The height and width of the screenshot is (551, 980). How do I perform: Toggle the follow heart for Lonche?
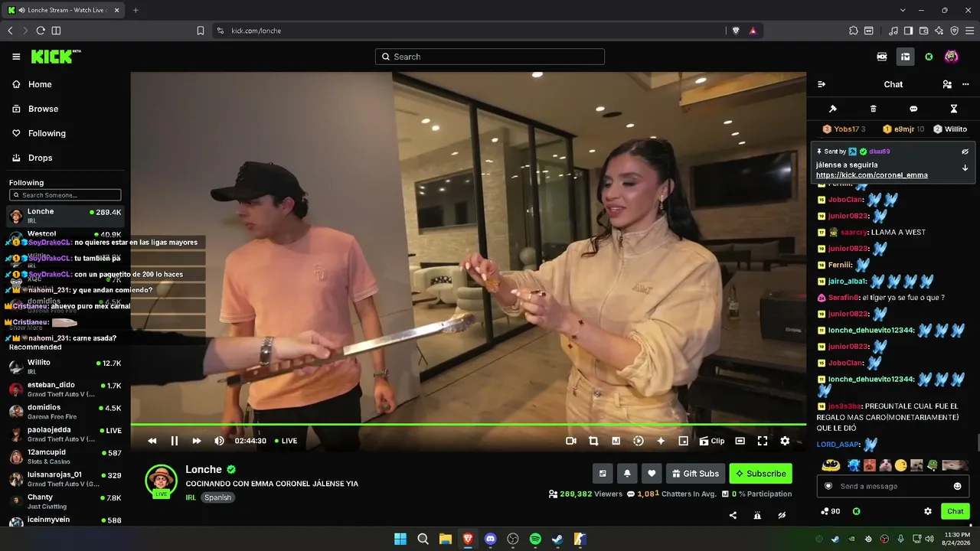point(652,474)
